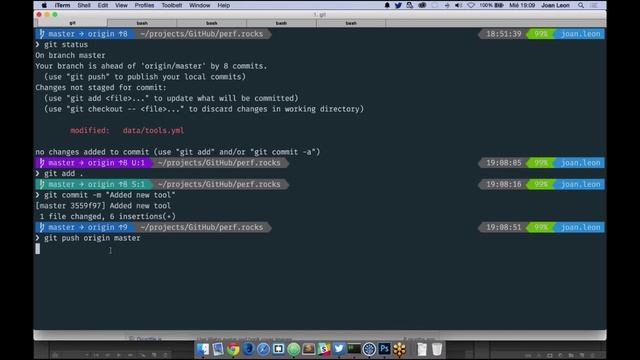Viewport: 640px width, 360px height.
Task: Switch to the second bash tab
Action: 142,23
